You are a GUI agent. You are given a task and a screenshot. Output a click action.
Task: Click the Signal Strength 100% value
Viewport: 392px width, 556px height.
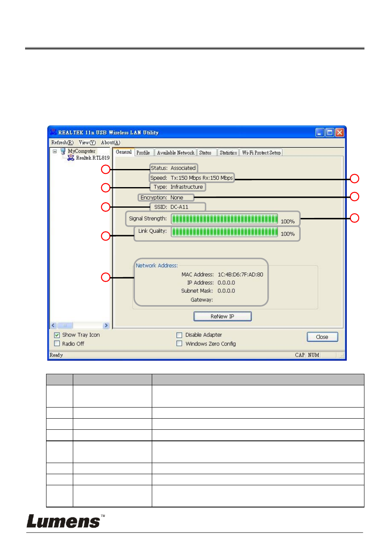288,222
